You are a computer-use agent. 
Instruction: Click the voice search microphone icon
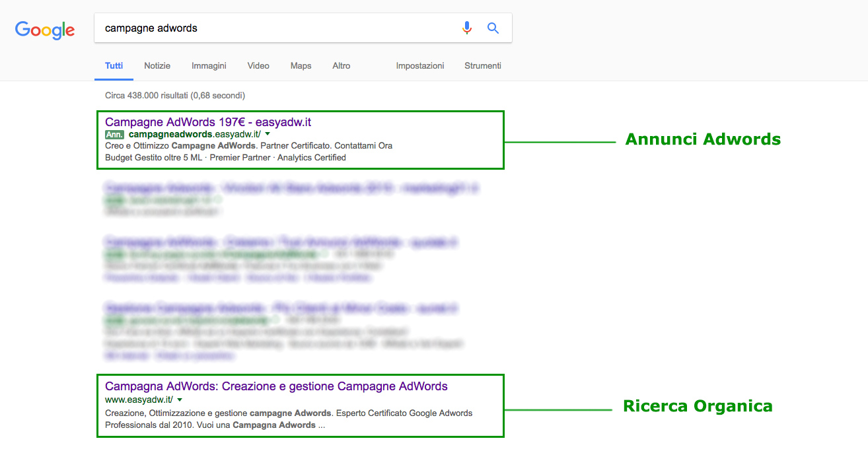tap(467, 28)
